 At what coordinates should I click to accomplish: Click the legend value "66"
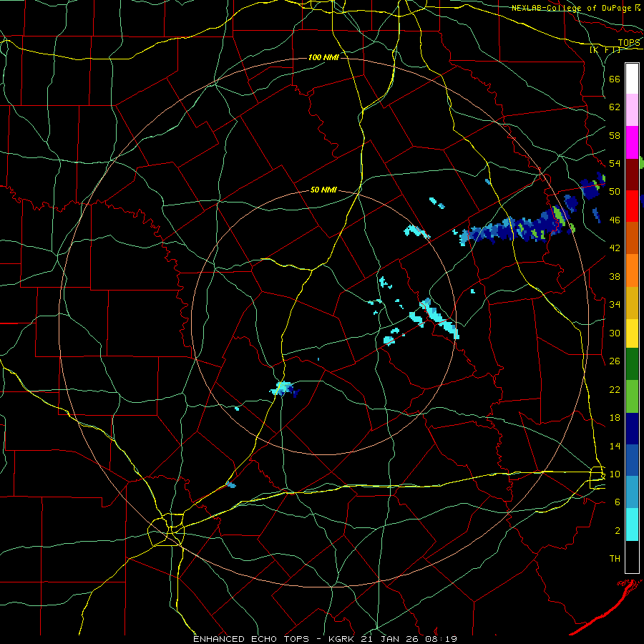615,79
